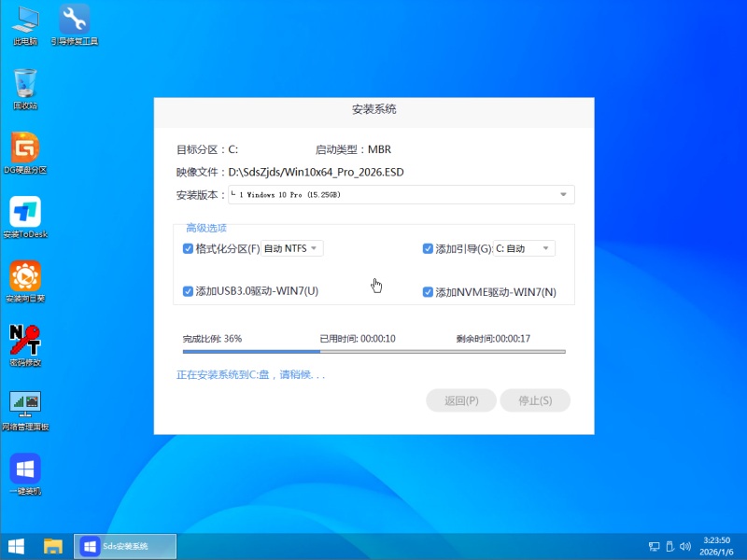This screenshot has height=560, width=747.
Task: Click the volume speaker tray icon
Action: click(x=687, y=546)
